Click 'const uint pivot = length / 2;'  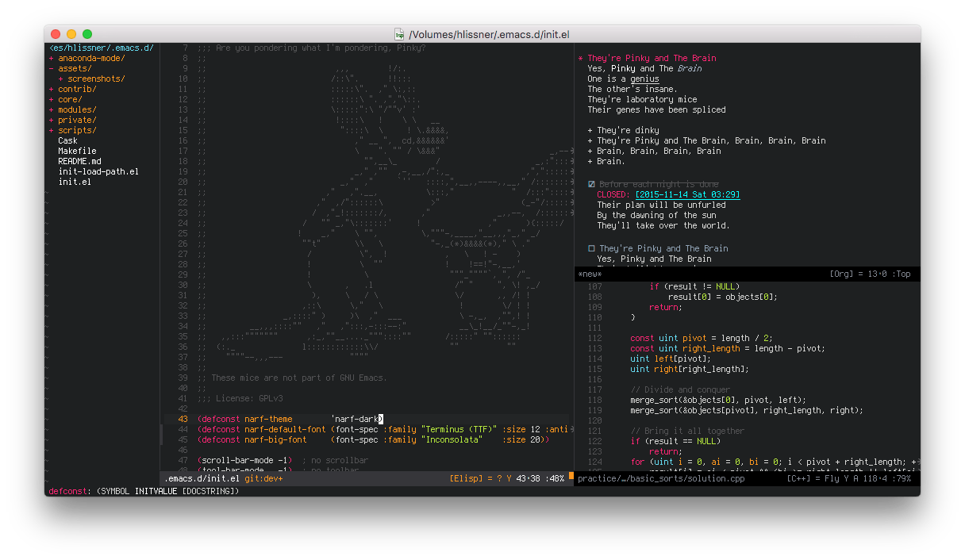pyautogui.click(x=702, y=338)
